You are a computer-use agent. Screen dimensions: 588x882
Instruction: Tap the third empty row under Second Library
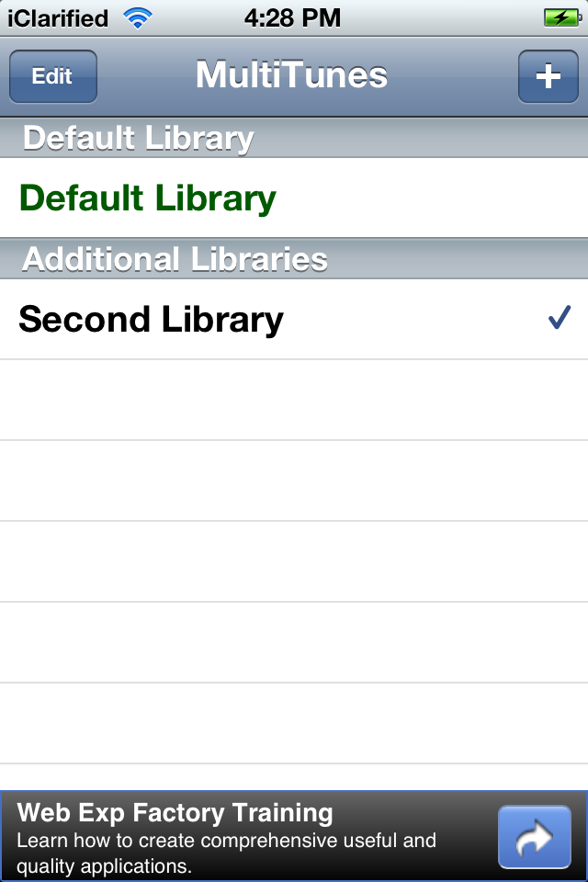tap(294, 561)
